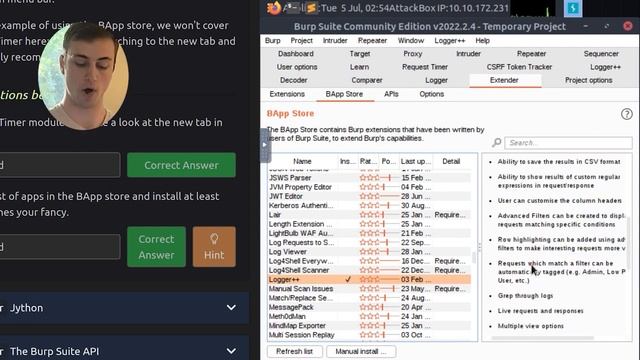Switch to the Target tab

[360, 53]
